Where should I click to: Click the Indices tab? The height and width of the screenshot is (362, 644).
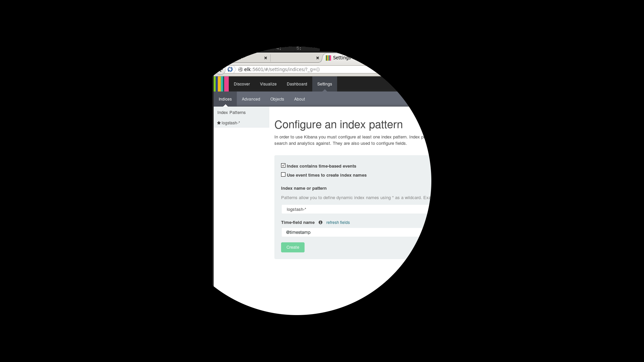point(225,99)
